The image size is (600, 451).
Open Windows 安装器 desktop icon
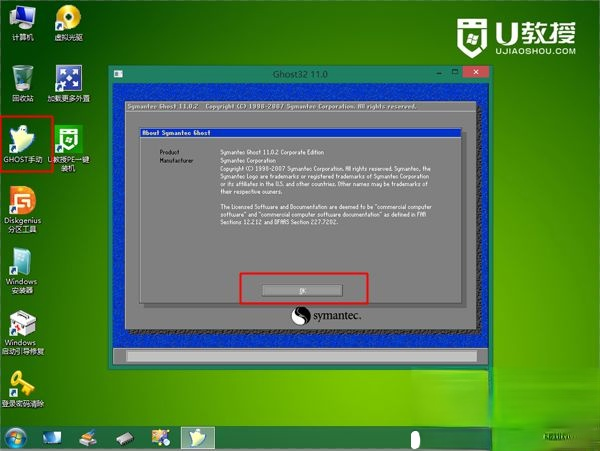point(21,271)
